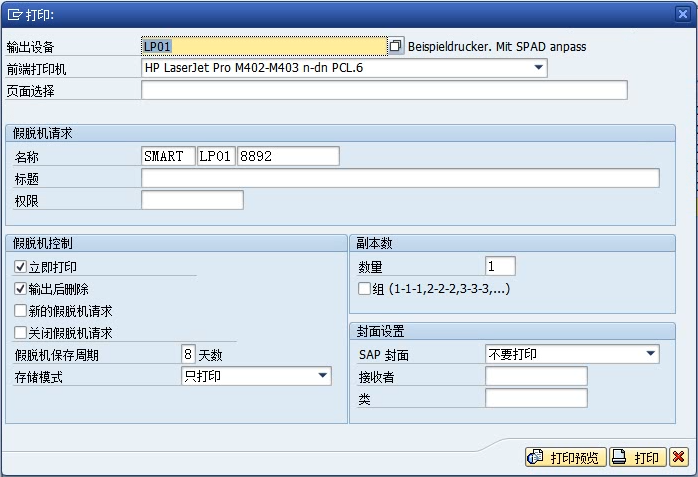The image size is (698, 477).
Task: Close the print dialog window
Action: [681, 13]
